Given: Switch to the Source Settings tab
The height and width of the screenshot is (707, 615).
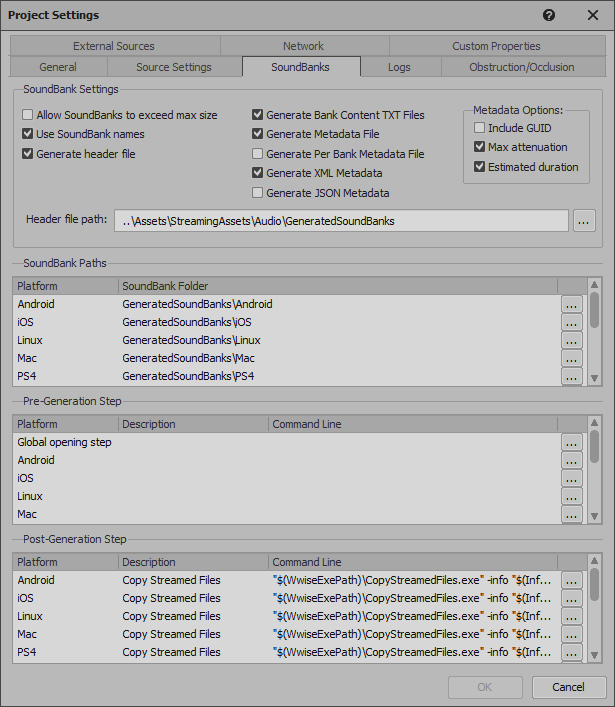Looking at the screenshot, I should [x=174, y=67].
